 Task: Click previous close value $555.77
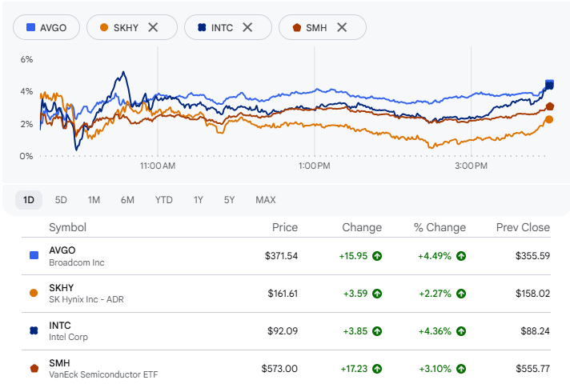point(532,369)
